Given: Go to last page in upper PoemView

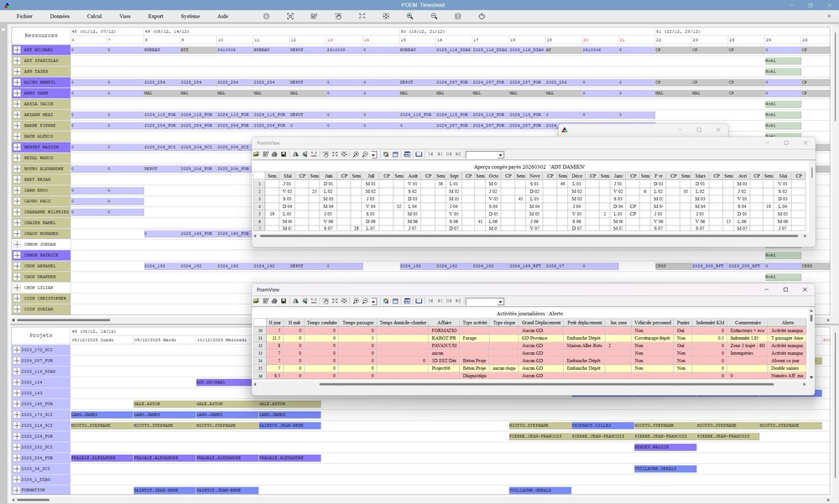Looking at the screenshot, I should click(458, 154).
